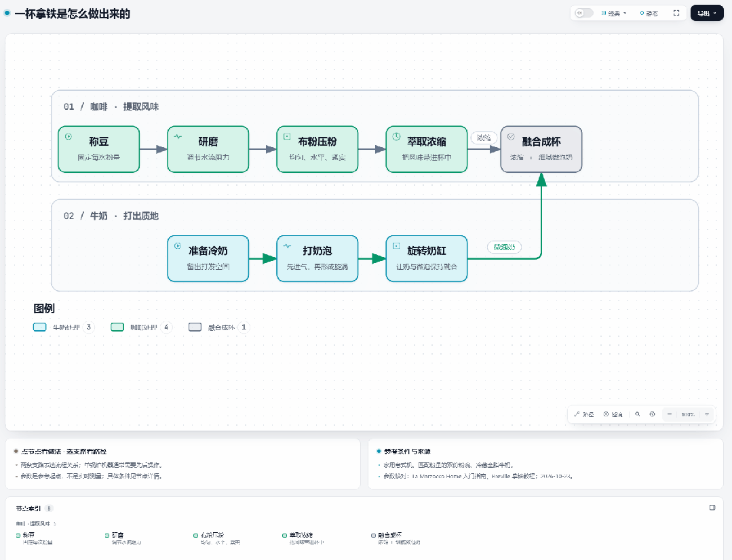The image size is (732, 560).
Task: Select the 称豆 node in the flowchart
Action: point(99,149)
